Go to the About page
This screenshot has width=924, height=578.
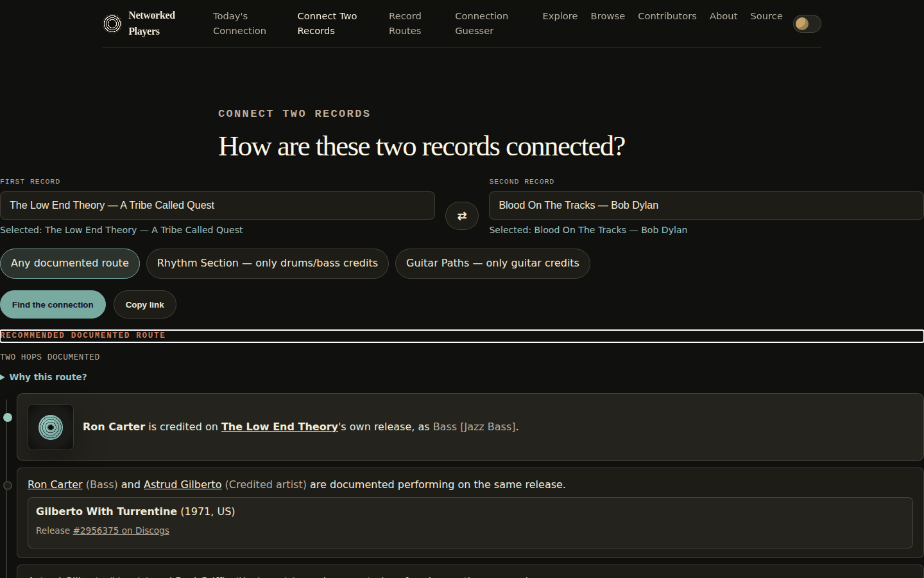pyautogui.click(x=723, y=16)
